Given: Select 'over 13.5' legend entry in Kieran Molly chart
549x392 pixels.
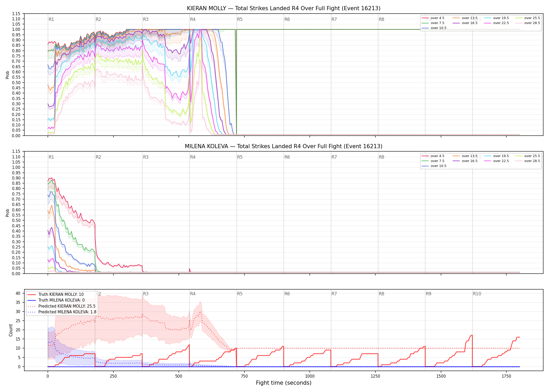Looking at the screenshot, I should (465, 18).
